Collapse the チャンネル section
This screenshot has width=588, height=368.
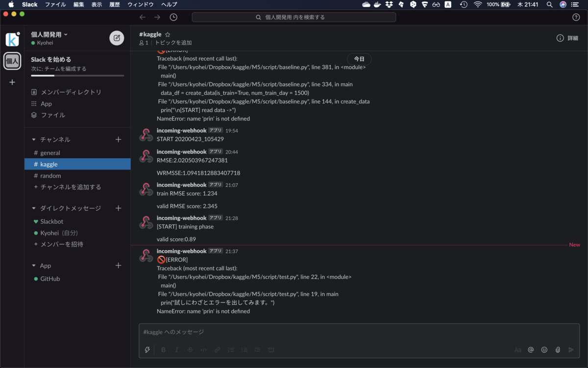pos(34,139)
